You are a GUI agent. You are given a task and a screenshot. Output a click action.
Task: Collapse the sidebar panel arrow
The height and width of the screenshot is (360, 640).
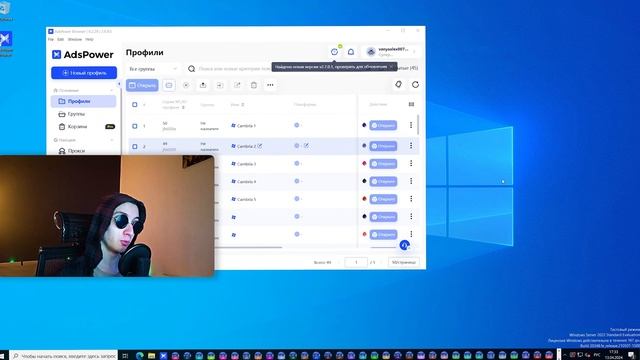click(x=119, y=84)
